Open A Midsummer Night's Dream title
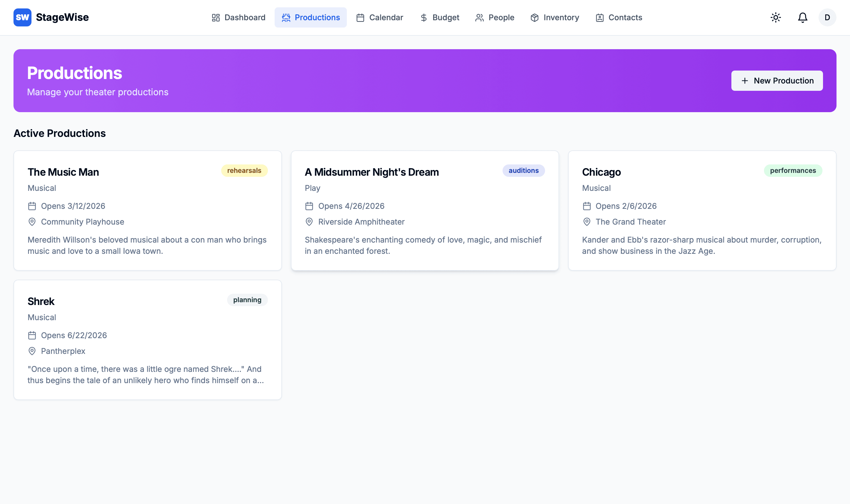The image size is (850, 504). click(372, 172)
